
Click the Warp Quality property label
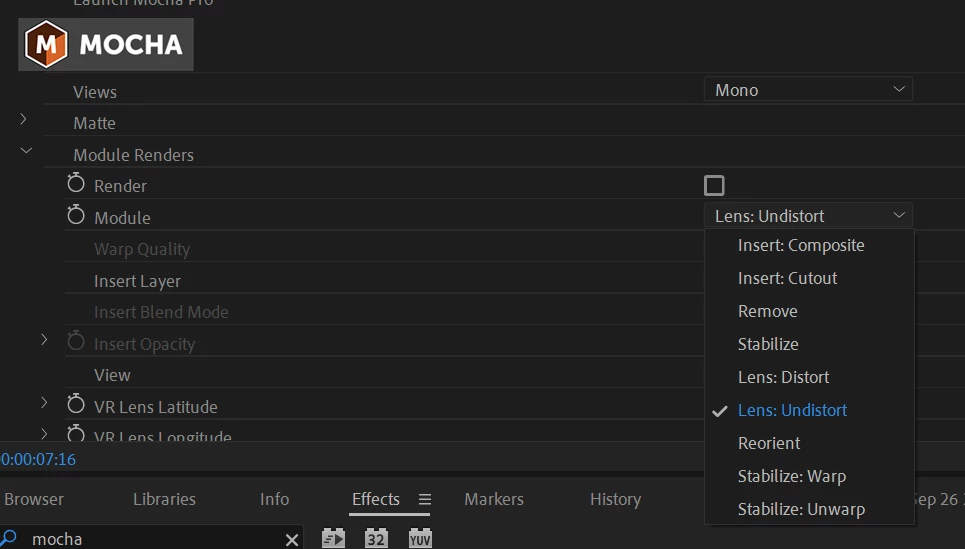click(142, 249)
